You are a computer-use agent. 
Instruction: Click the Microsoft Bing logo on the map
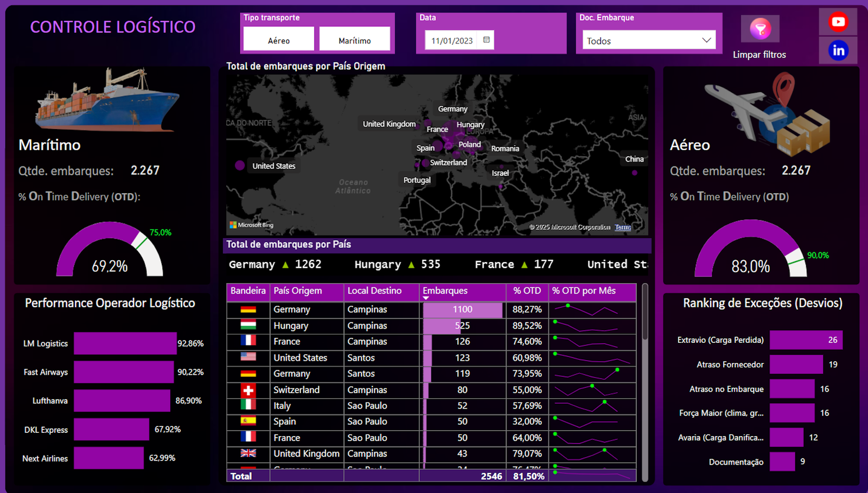[251, 224]
